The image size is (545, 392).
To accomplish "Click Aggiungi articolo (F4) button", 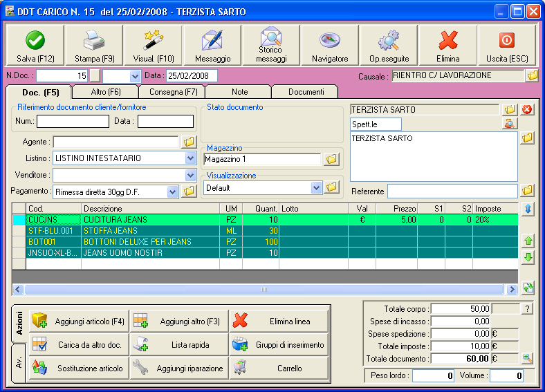I will coord(77,321).
